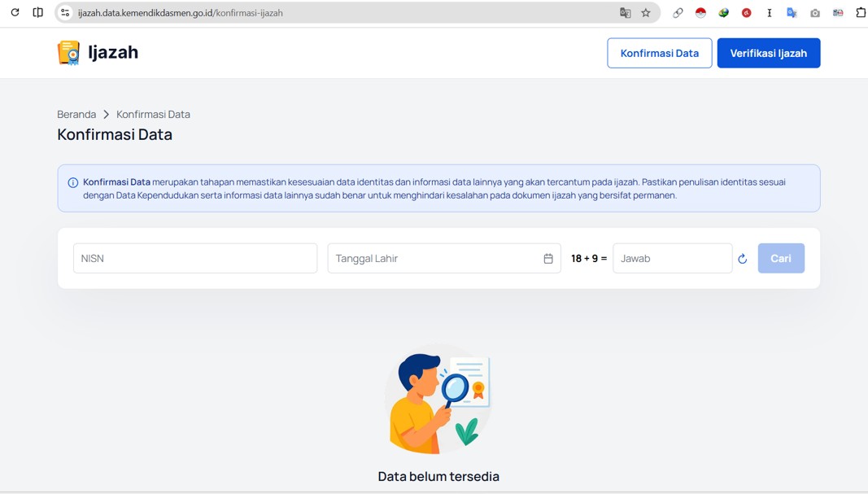Screen dimensions: 868x494
Task: Open the Google Translate extension icon
Action: (792, 13)
